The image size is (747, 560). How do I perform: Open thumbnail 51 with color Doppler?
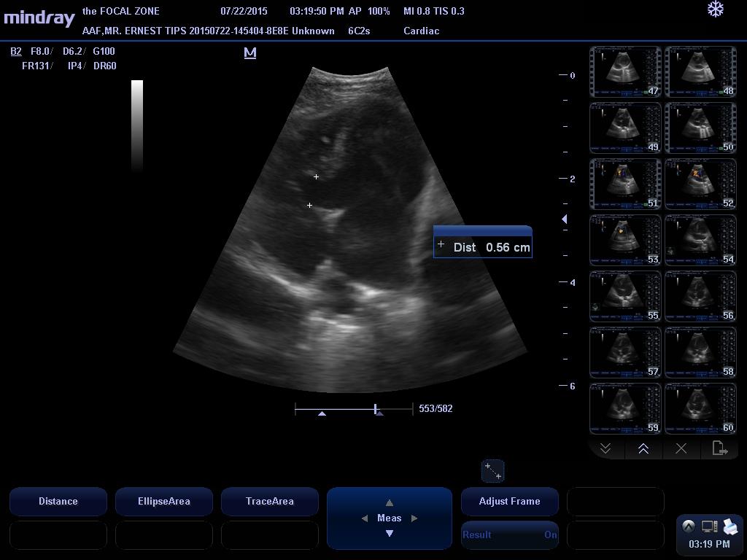click(624, 183)
